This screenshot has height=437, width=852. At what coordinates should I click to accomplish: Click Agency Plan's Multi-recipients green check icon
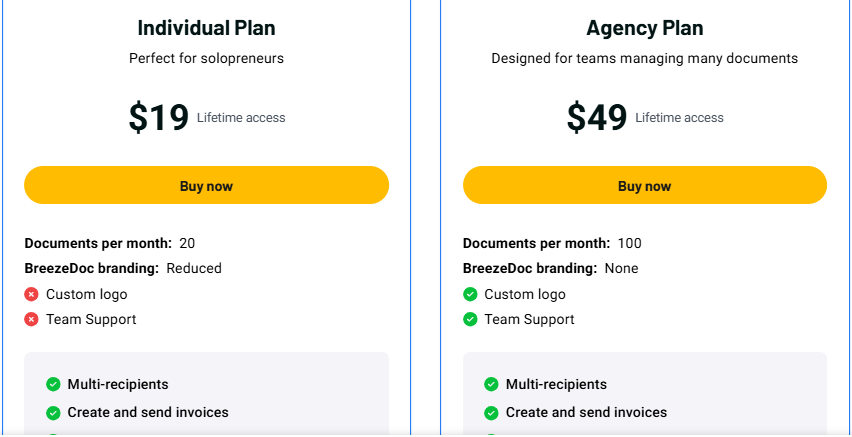491,385
